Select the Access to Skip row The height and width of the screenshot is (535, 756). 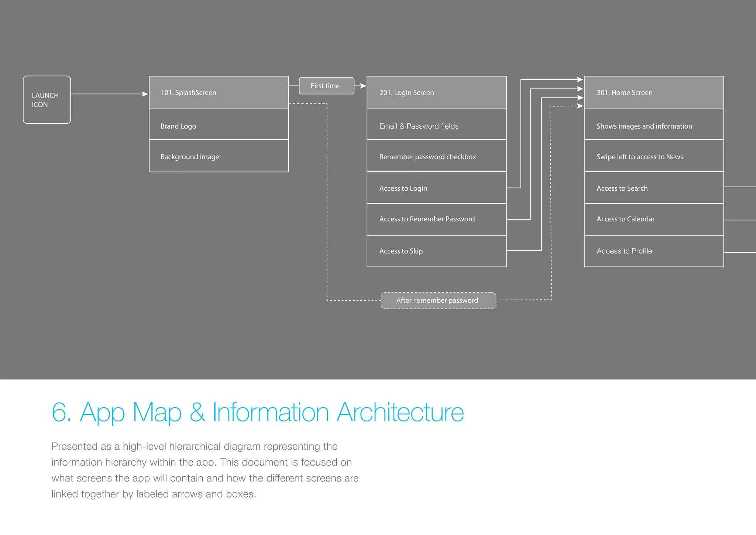(x=436, y=251)
